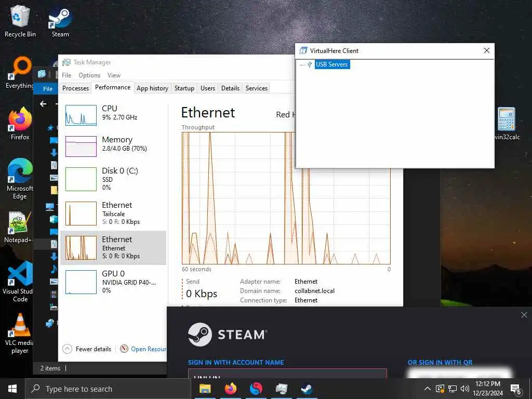This screenshot has width=532, height=399.
Task: Open Task Manager View menu
Action: click(x=114, y=75)
